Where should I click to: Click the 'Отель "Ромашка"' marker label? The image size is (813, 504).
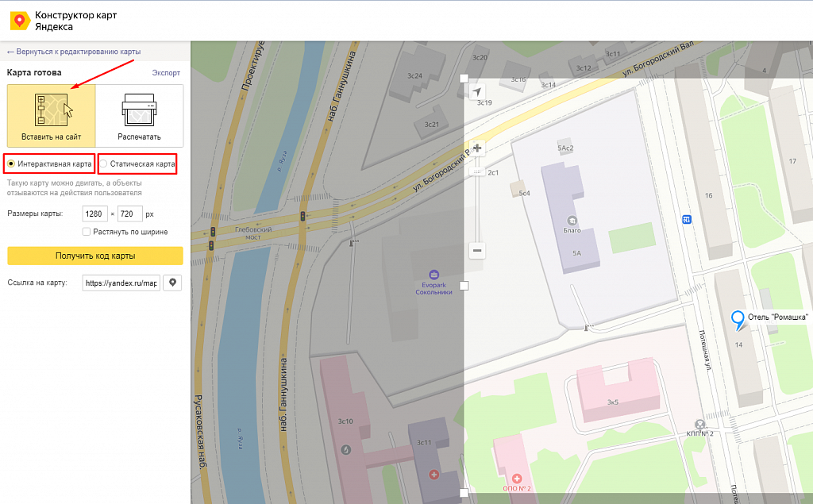[778, 317]
